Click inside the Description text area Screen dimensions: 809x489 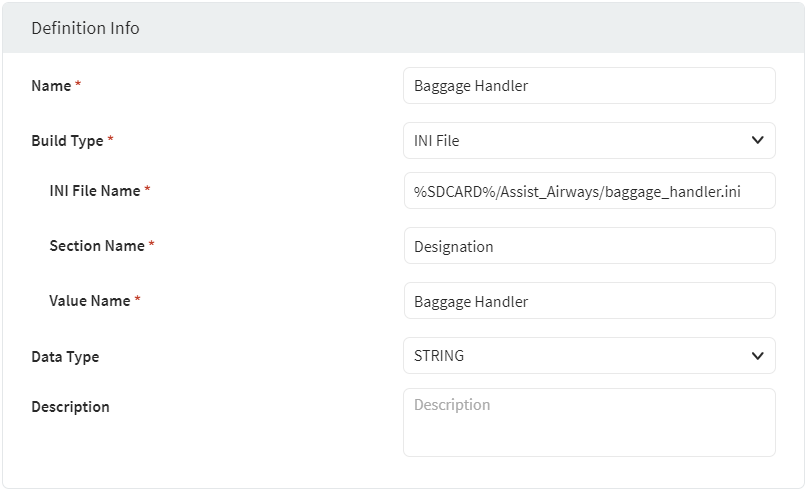(589, 422)
